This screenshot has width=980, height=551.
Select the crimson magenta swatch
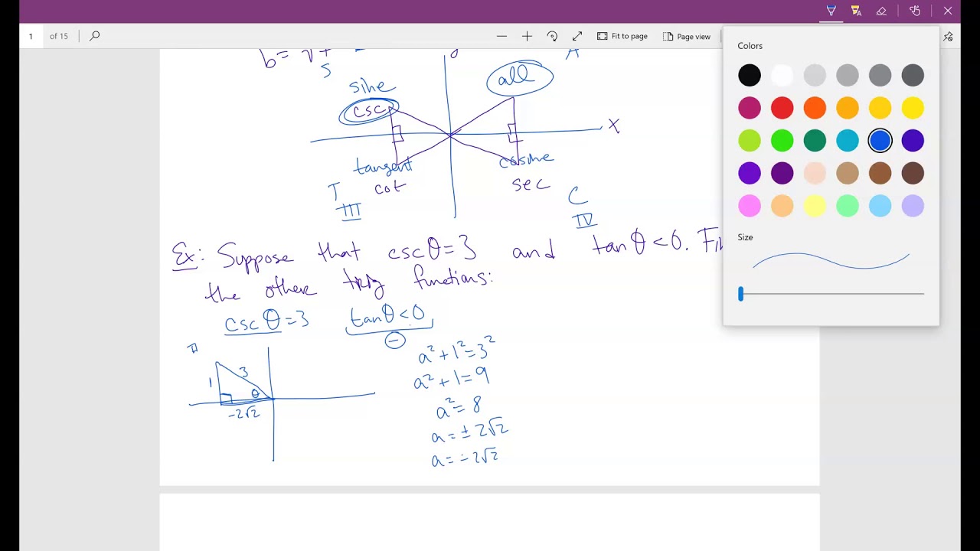[x=750, y=108]
